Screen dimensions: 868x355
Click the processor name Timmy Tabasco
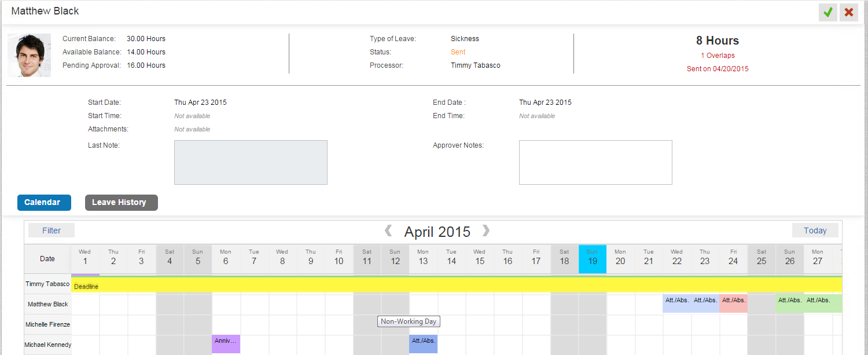pos(476,65)
